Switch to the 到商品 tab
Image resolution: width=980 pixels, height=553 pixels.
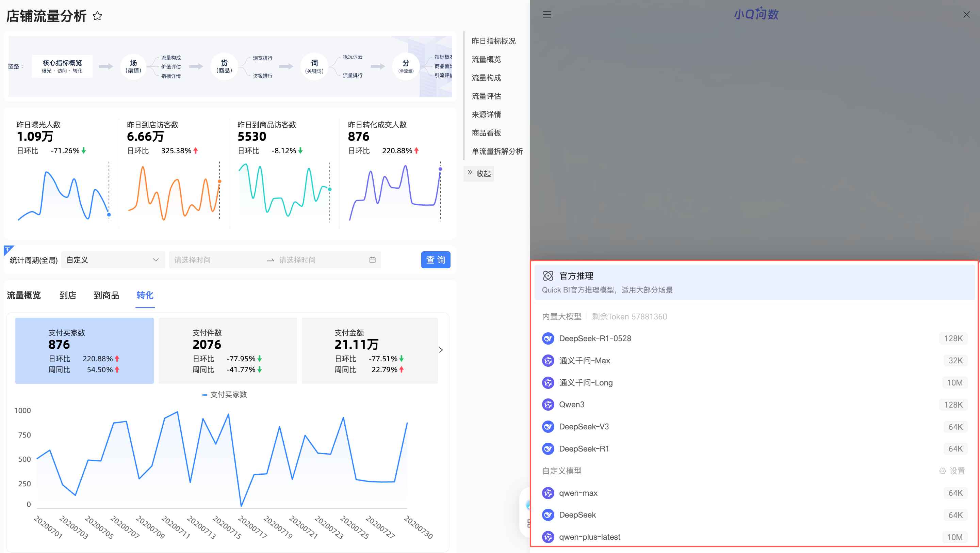pos(106,295)
